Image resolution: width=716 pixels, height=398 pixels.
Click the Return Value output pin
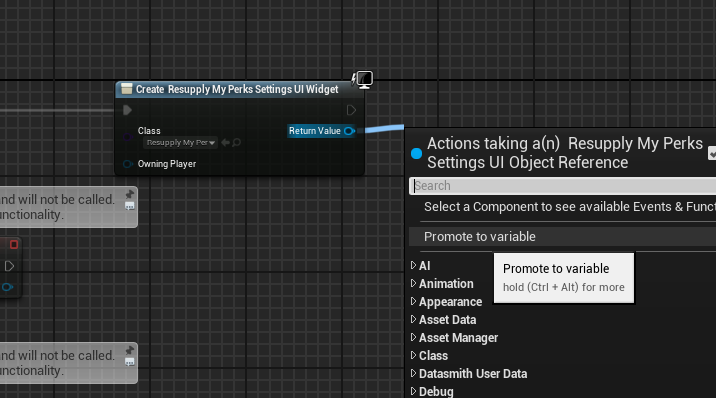[x=349, y=131]
